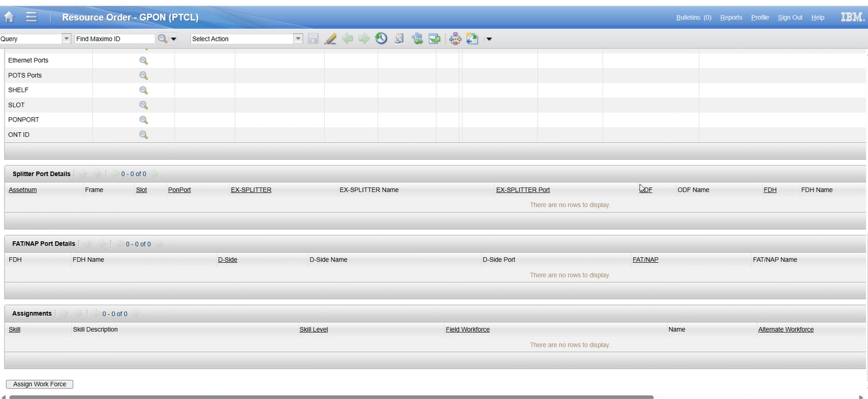Screen dimensions: 868x399
Task: Expand the toolbar overflow arrow
Action: [x=489, y=39]
